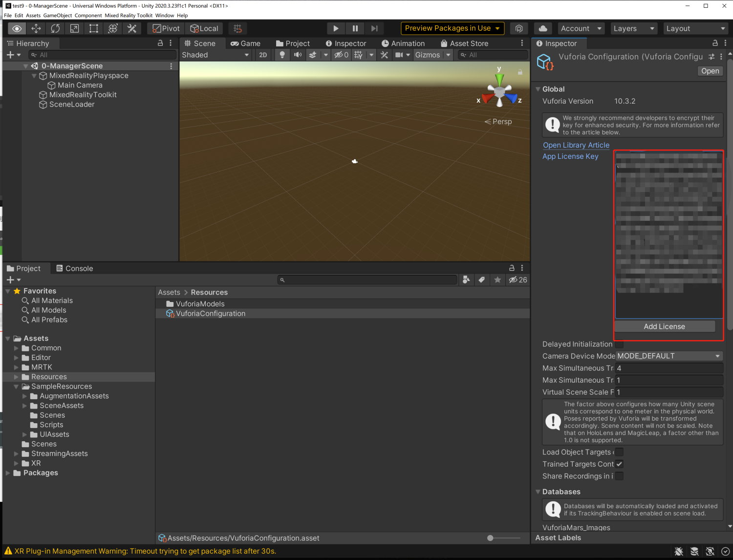The height and width of the screenshot is (560, 733).
Task: Collapse the Databases section
Action: pos(538,492)
